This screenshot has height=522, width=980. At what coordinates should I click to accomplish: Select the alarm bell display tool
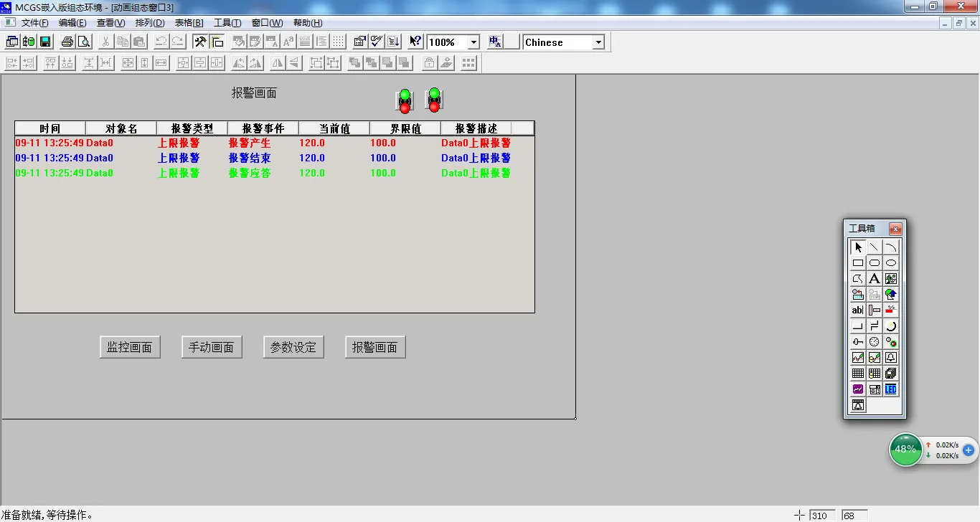pyautogui.click(x=891, y=358)
